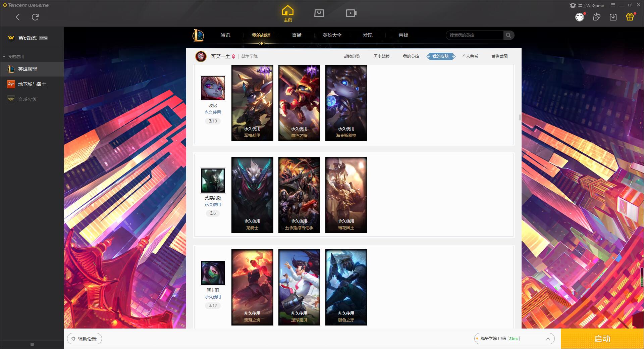Open the 奈落之炎 skin card
644x349 pixels.
[252, 287]
